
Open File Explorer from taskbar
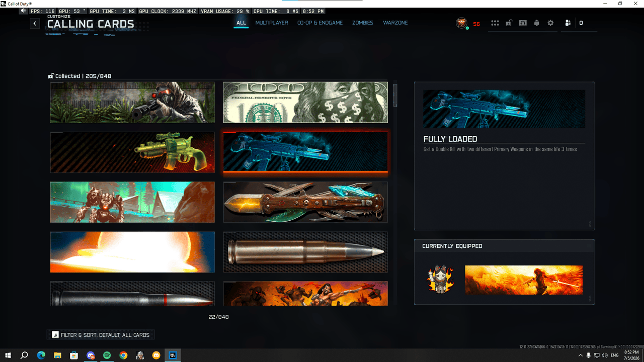pos(57,355)
